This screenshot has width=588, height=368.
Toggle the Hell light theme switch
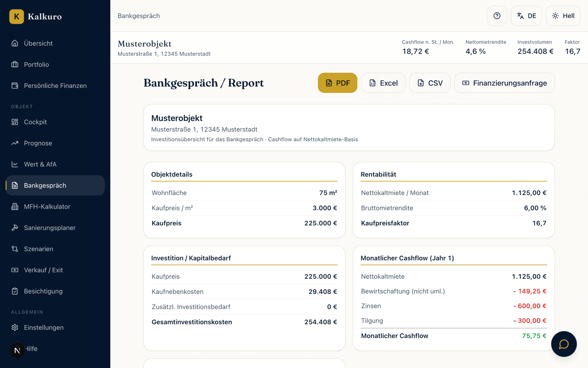coord(563,16)
